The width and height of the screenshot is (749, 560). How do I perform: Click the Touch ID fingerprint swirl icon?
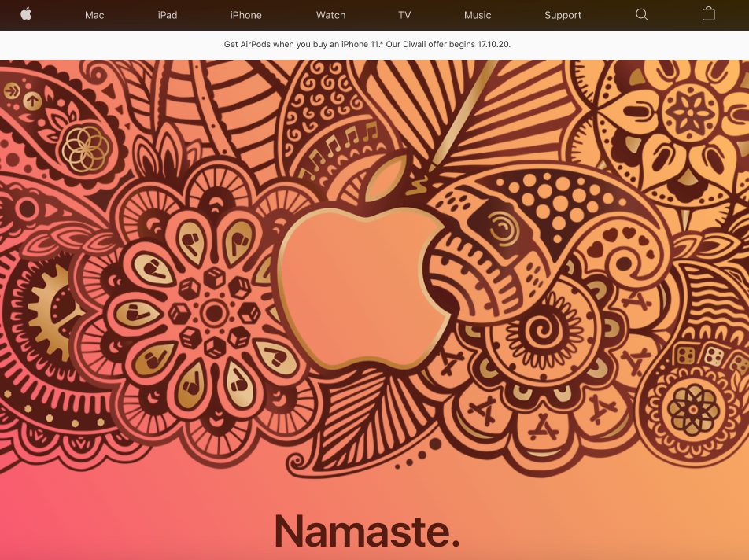click(500, 229)
